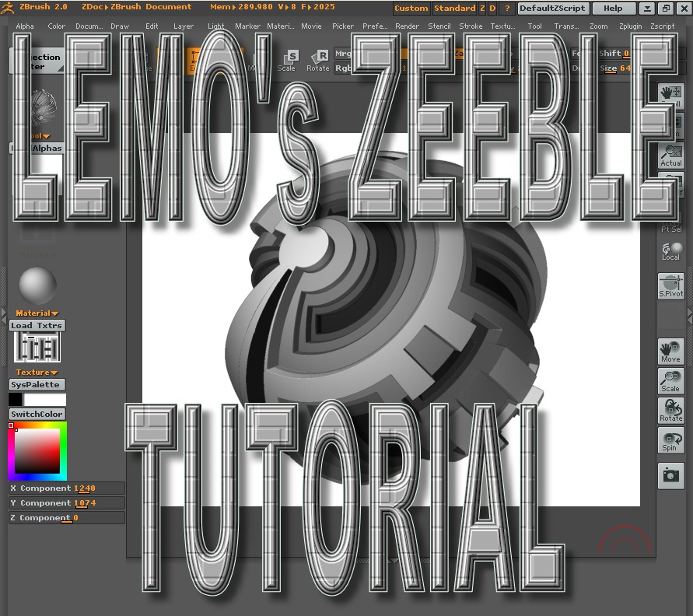The height and width of the screenshot is (616, 693).
Task: Open the Stroke menu
Action: coord(471,26)
